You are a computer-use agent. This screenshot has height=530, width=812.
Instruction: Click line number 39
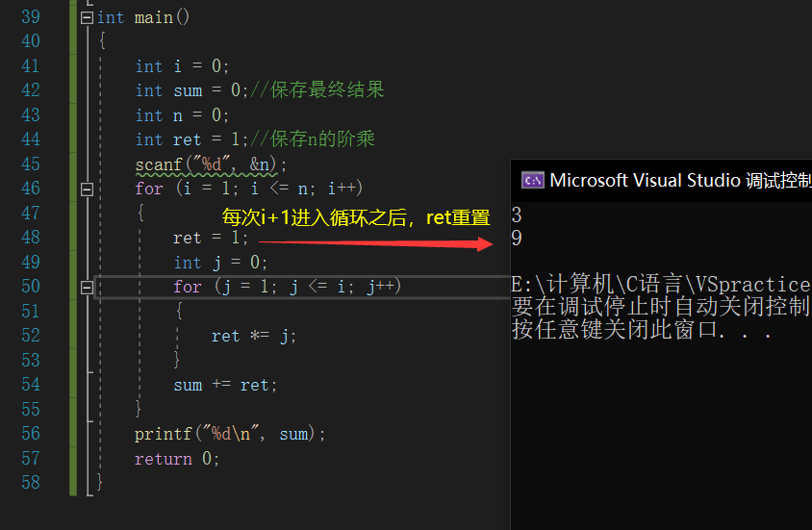point(31,17)
